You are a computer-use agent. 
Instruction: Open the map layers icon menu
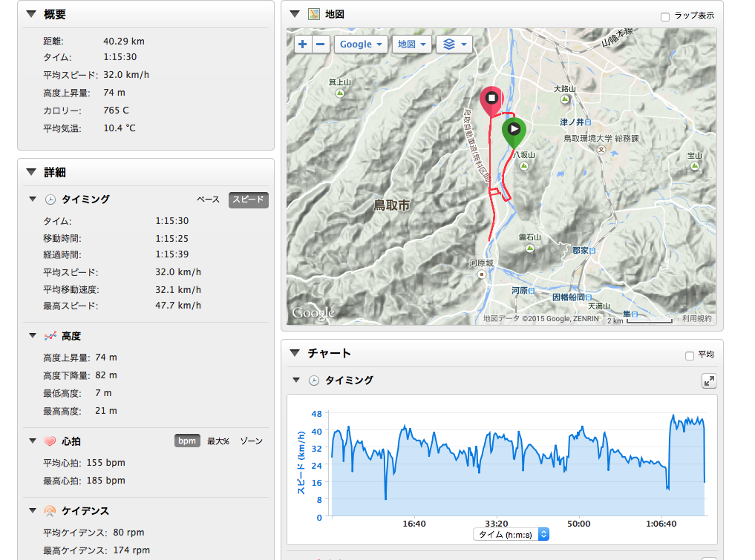454,45
